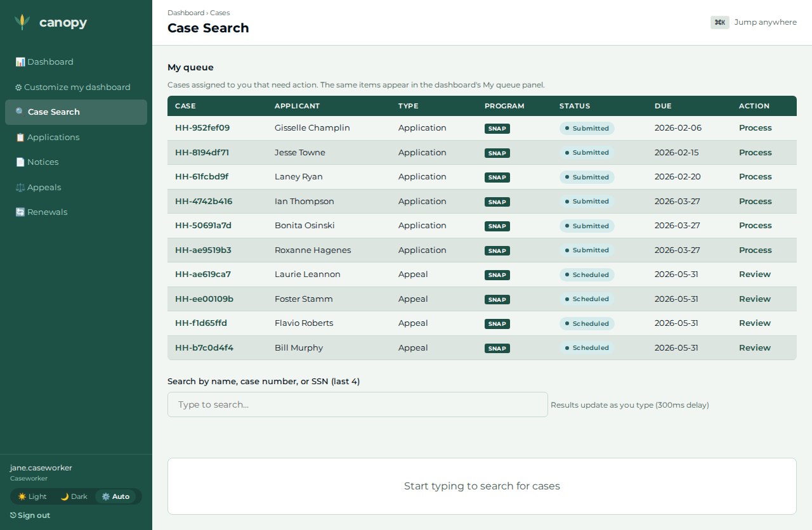
Task: Open case HH-ee00109b
Action: click(x=204, y=299)
